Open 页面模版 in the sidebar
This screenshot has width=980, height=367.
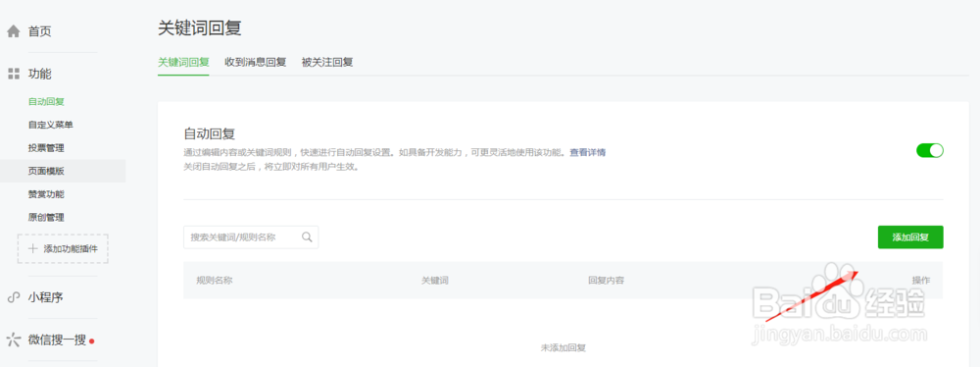click(63, 171)
